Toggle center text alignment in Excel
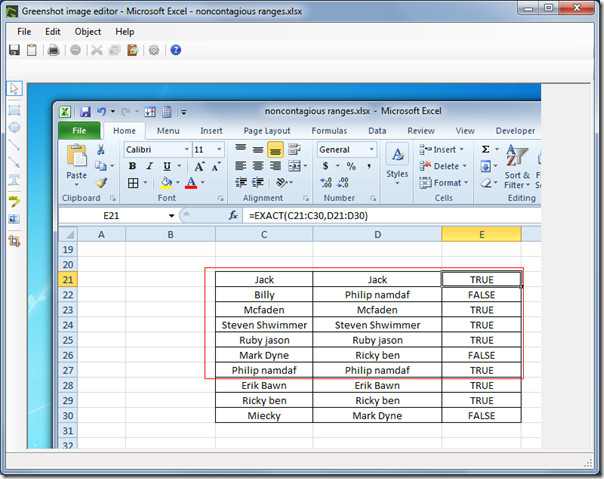The image size is (604, 479). click(x=258, y=166)
